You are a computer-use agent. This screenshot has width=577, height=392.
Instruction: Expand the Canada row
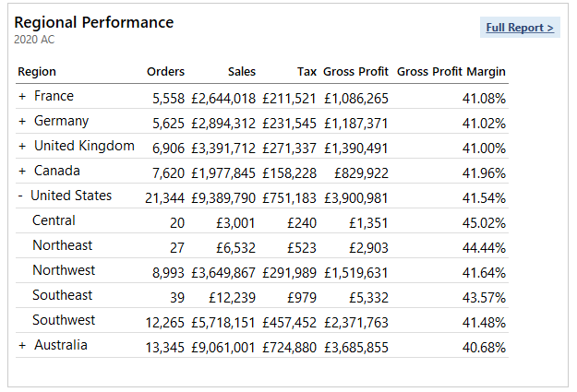(x=22, y=171)
